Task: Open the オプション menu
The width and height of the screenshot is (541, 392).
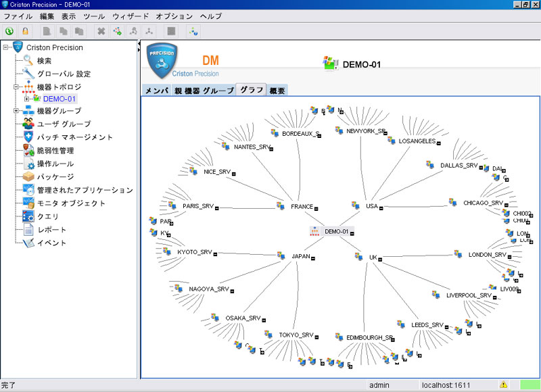Action: coord(174,16)
